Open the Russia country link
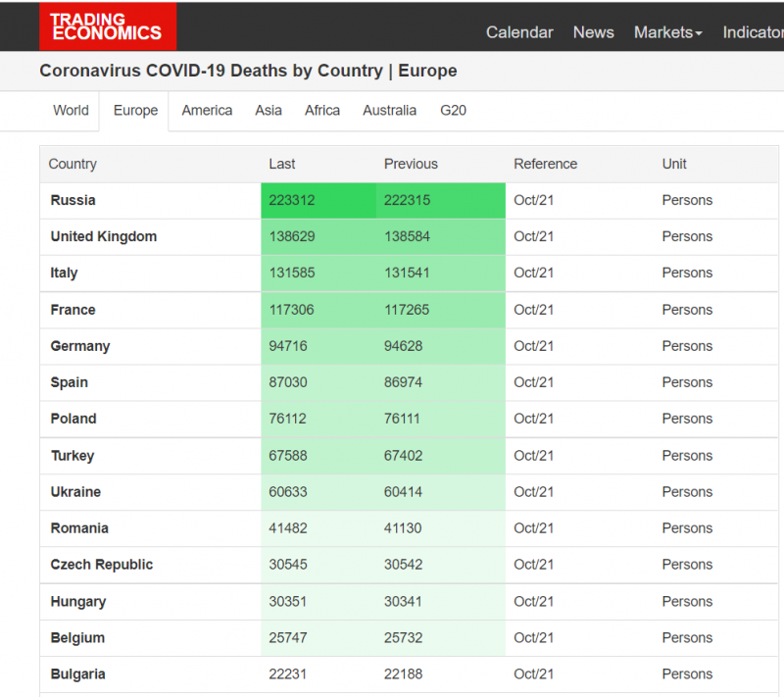784x697 pixels. click(x=73, y=201)
